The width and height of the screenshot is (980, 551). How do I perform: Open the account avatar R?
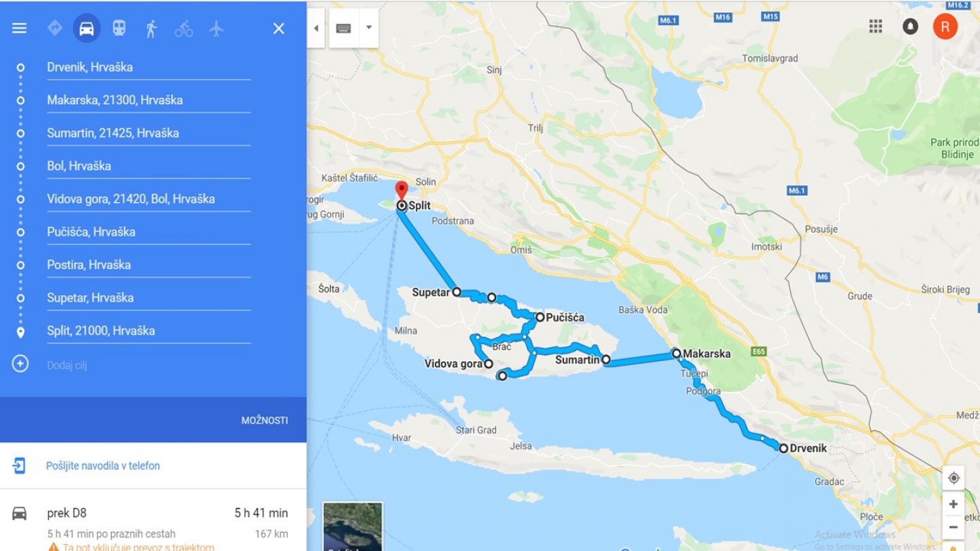[x=945, y=27]
